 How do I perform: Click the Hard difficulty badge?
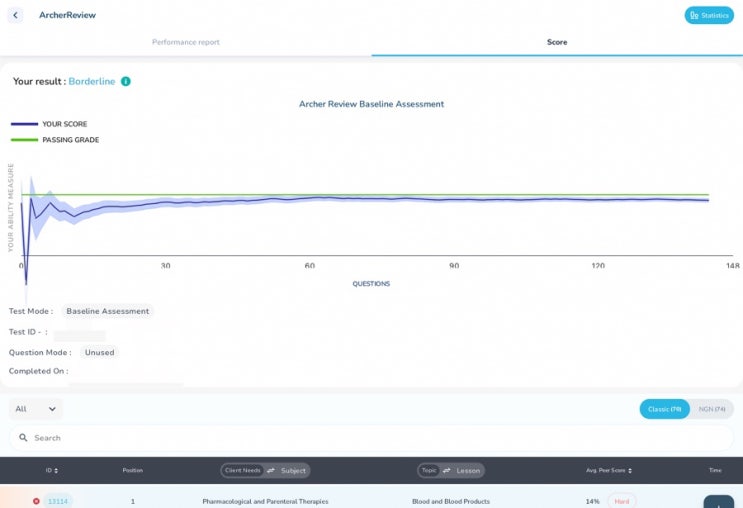(621, 501)
